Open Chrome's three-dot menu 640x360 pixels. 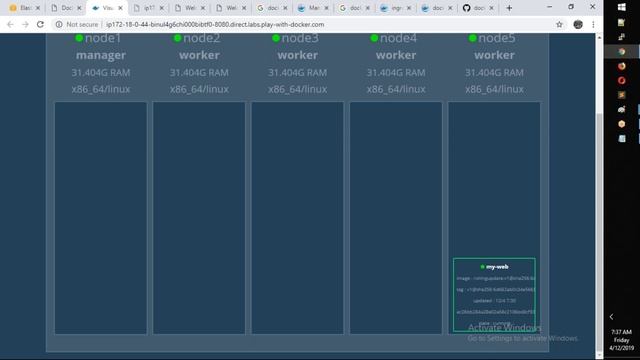[x=593, y=24]
